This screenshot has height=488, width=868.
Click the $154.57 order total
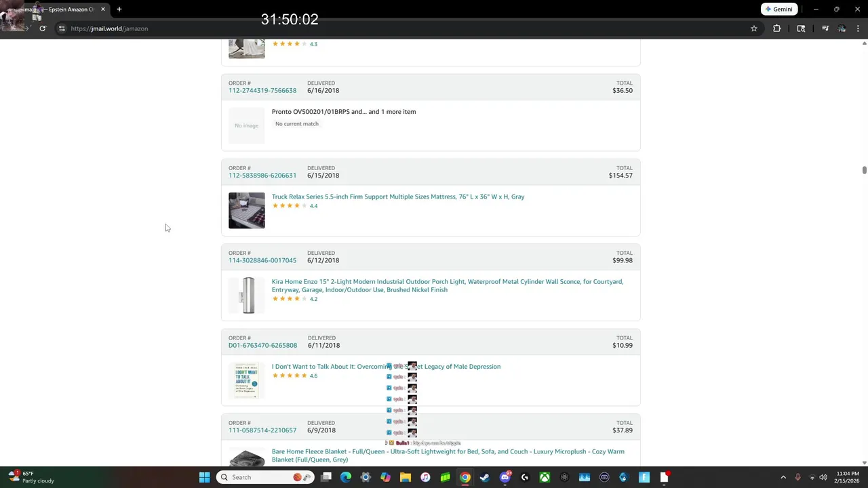click(x=620, y=175)
